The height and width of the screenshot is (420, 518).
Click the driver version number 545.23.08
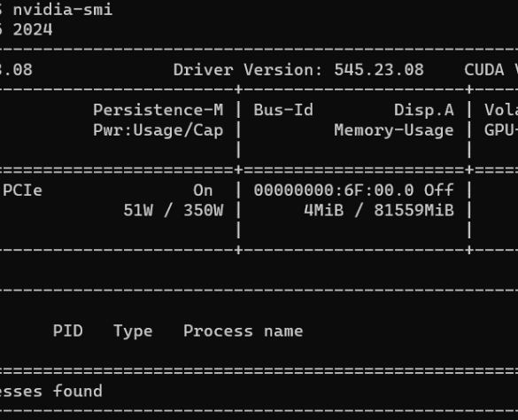(x=379, y=70)
